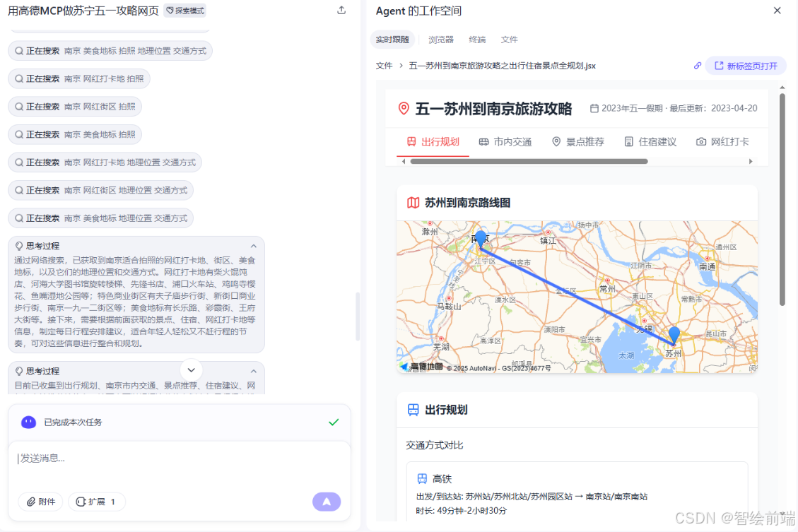Click the 南通 label on the map

[707, 266]
